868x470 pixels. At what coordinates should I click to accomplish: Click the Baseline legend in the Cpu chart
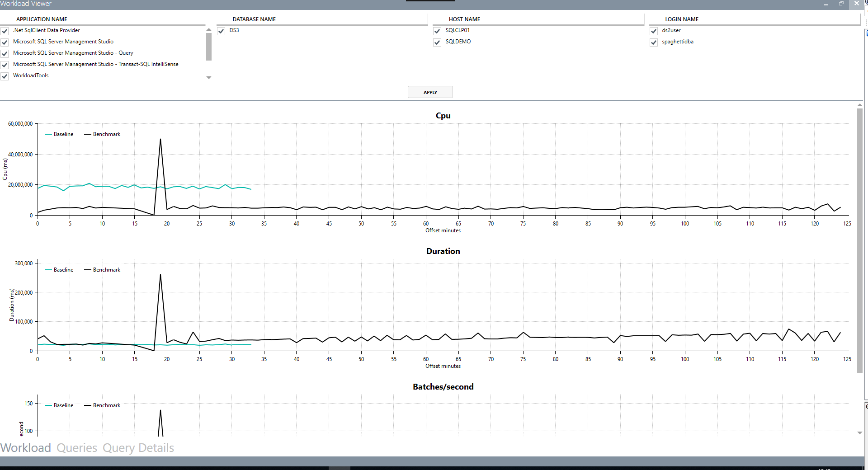(x=59, y=134)
